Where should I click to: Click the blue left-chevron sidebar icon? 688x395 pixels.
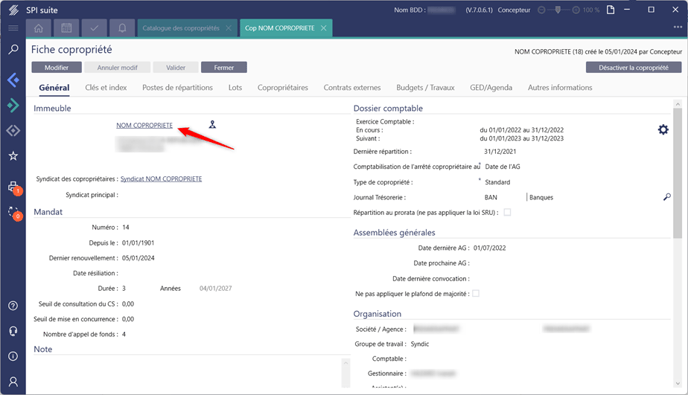click(13, 80)
